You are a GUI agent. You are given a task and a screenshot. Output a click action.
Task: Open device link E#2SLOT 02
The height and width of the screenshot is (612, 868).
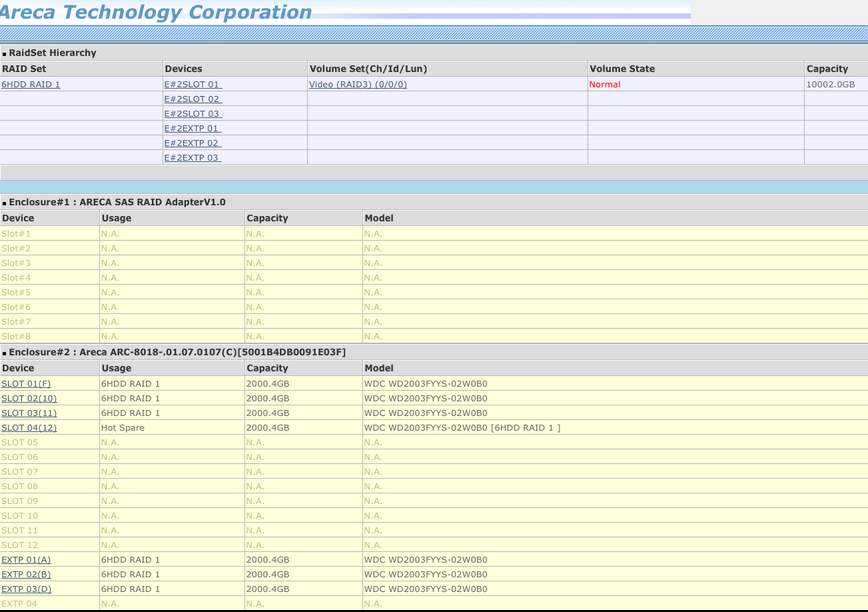(x=193, y=99)
